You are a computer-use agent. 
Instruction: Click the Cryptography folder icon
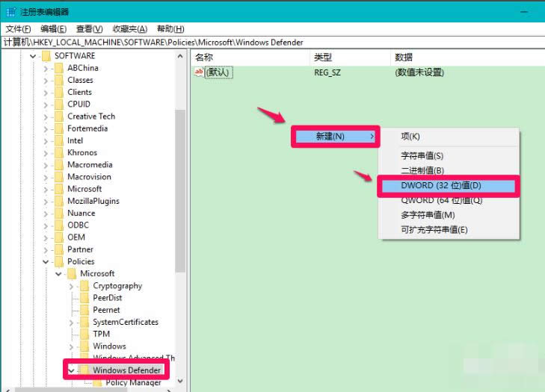(x=84, y=285)
